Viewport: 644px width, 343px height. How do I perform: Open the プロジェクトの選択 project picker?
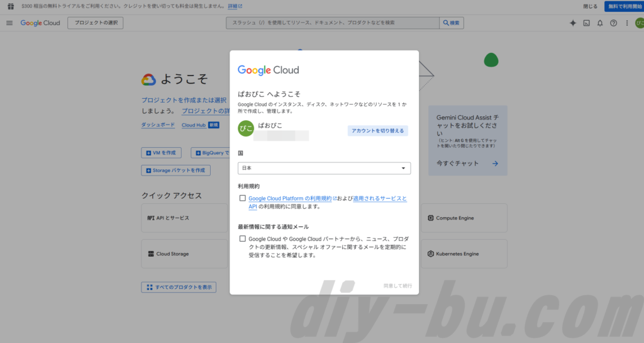(96, 23)
